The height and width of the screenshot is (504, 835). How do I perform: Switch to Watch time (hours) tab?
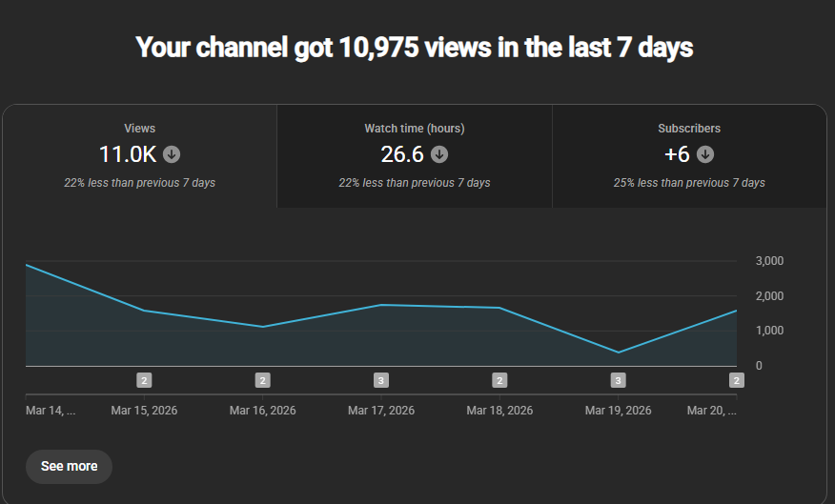click(415, 156)
